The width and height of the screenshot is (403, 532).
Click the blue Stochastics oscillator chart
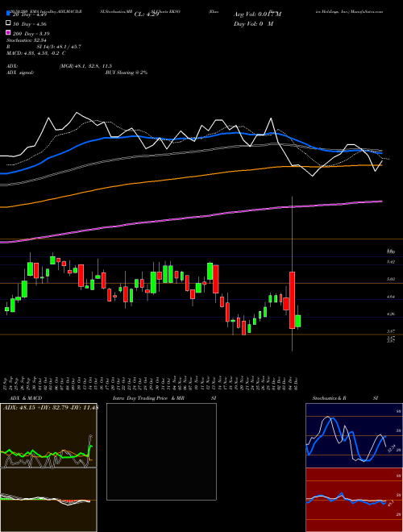click(354, 435)
